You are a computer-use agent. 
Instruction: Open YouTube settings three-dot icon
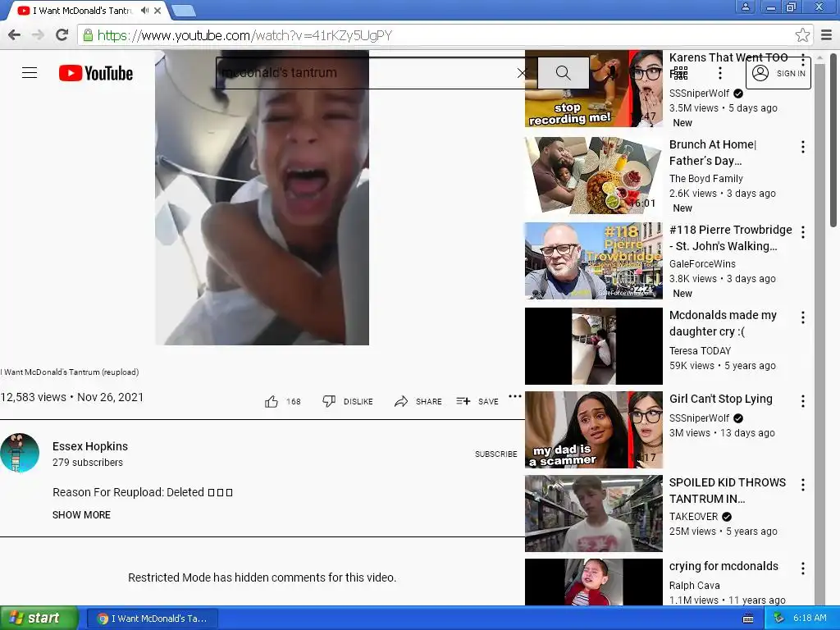click(x=719, y=73)
